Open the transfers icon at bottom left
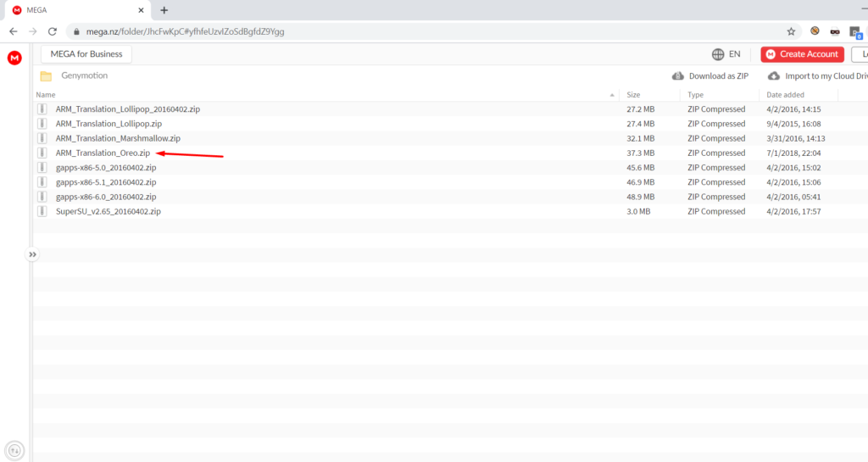Image resolution: width=868 pixels, height=462 pixels. coord(14,450)
